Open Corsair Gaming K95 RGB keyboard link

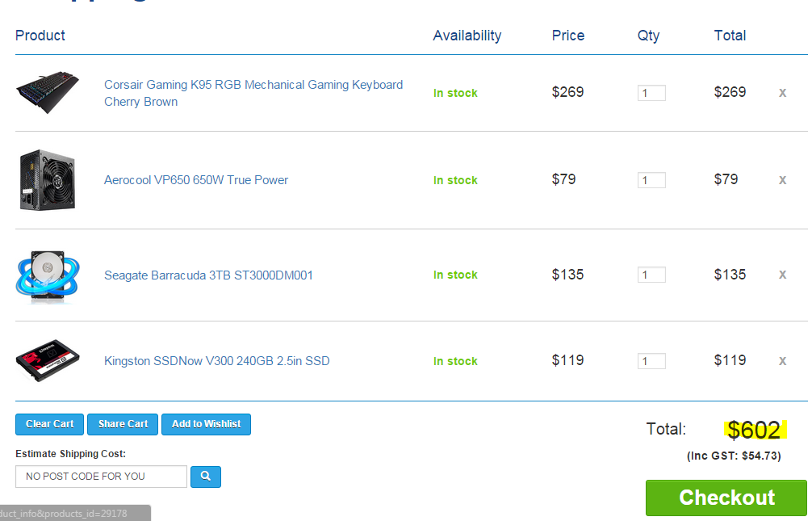tap(253, 93)
